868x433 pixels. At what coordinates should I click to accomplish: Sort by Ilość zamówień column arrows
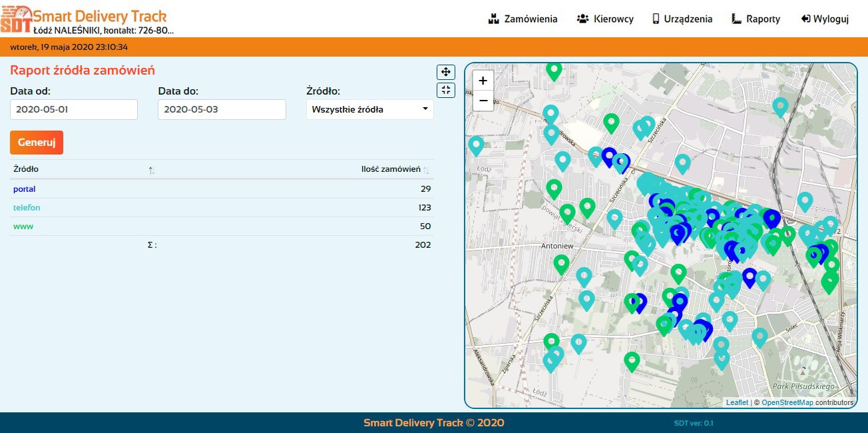[426, 171]
